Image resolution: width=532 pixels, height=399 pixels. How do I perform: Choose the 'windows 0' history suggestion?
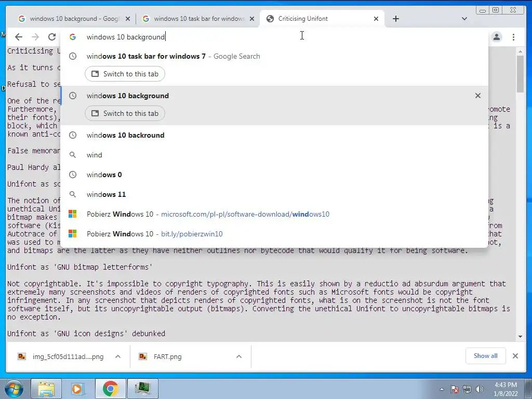[274, 175]
